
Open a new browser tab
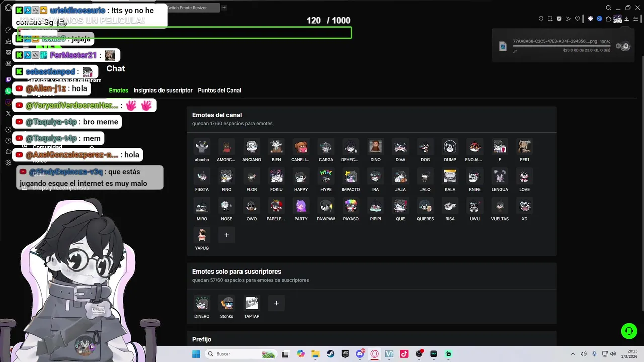click(x=224, y=8)
